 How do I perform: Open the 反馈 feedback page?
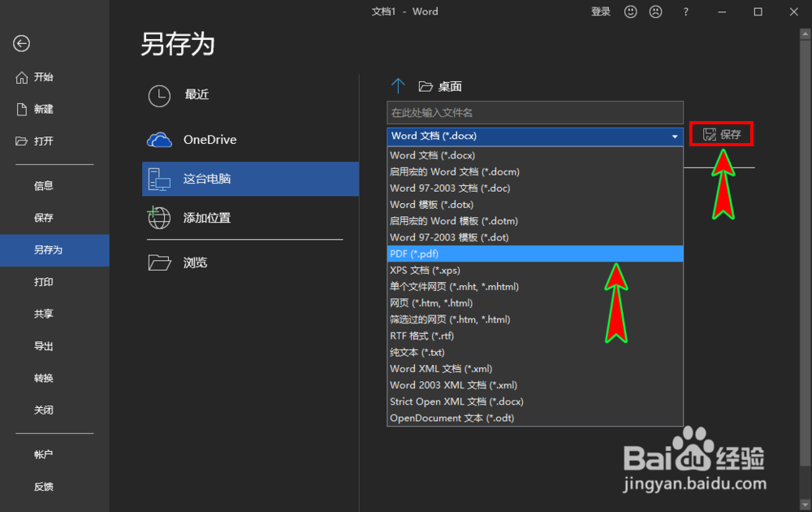(x=54, y=487)
